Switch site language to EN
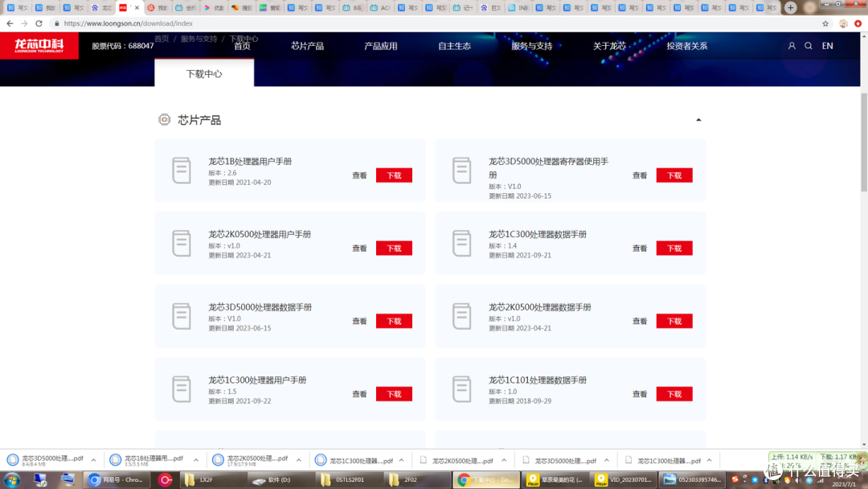 tap(827, 46)
